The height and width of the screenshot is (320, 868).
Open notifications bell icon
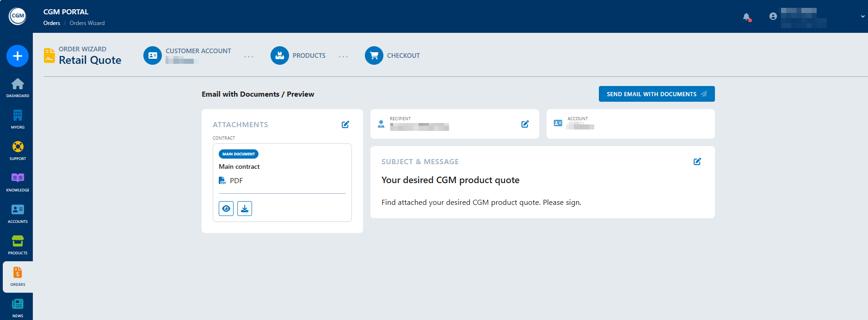tap(746, 17)
